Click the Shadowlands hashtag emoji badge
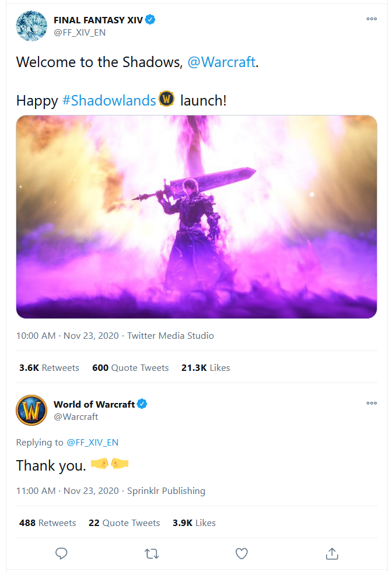This screenshot has width=392, height=575. coord(167,99)
